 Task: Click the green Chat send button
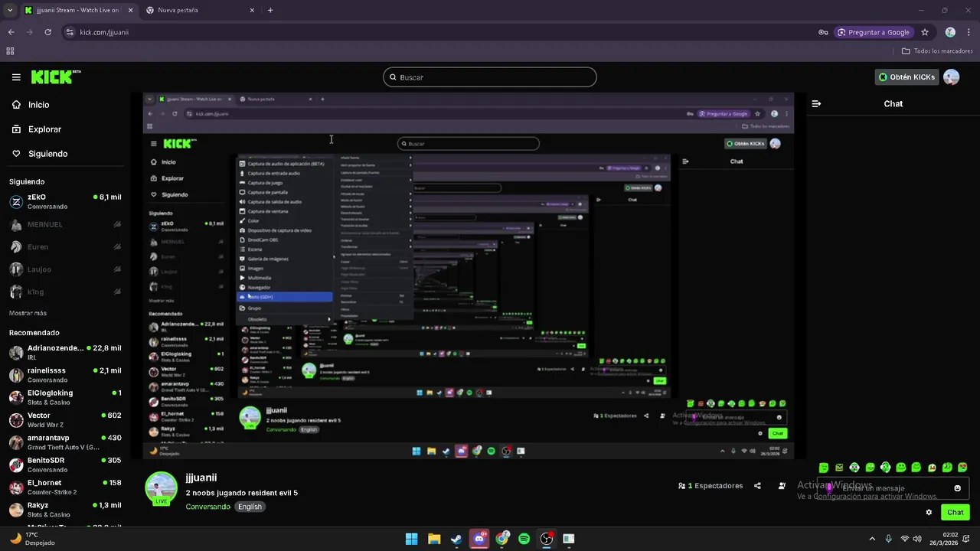click(x=955, y=513)
